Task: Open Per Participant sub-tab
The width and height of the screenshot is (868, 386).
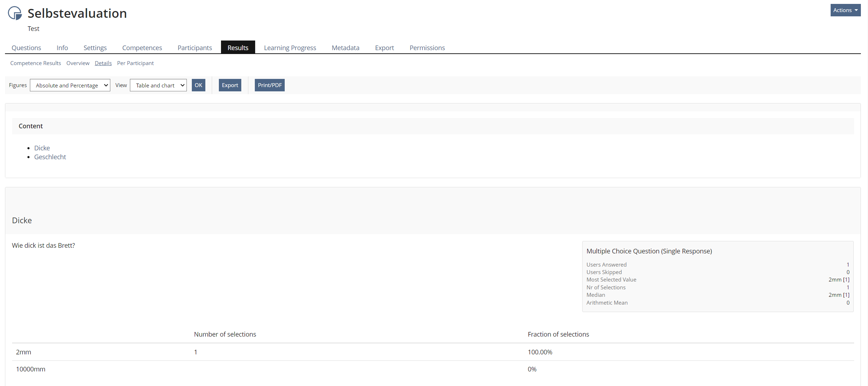Action: pyautogui.click(x=135, y=63)
